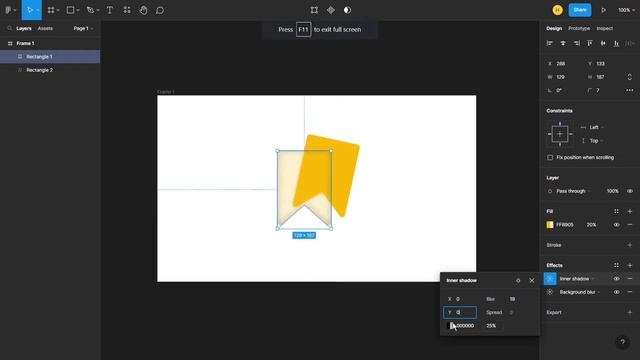Open Page 1 dropdown
Viewport: 640px width, 360px height.
[x=83, y=29]
